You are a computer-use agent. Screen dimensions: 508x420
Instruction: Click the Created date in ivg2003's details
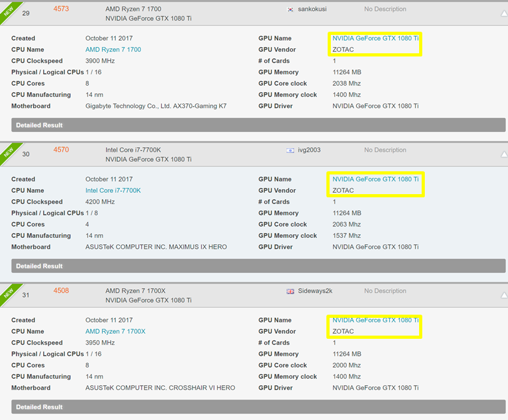pos(109,180)
